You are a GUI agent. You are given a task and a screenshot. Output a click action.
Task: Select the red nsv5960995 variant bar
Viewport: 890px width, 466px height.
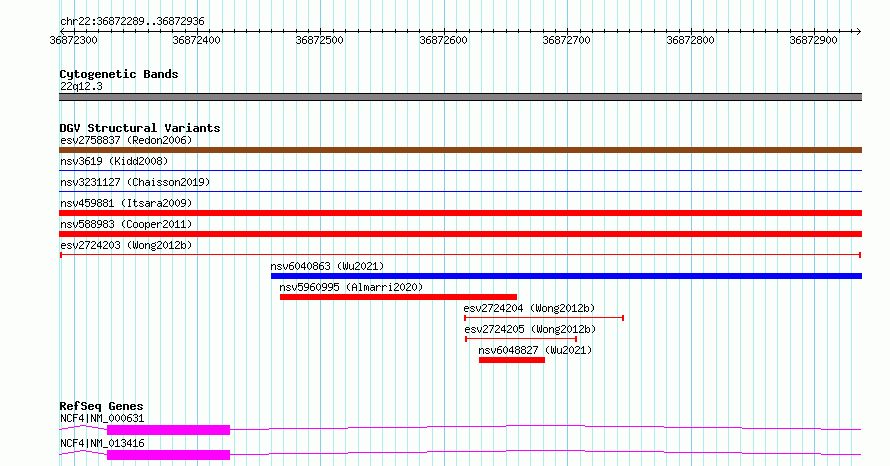tap(398, 297)
